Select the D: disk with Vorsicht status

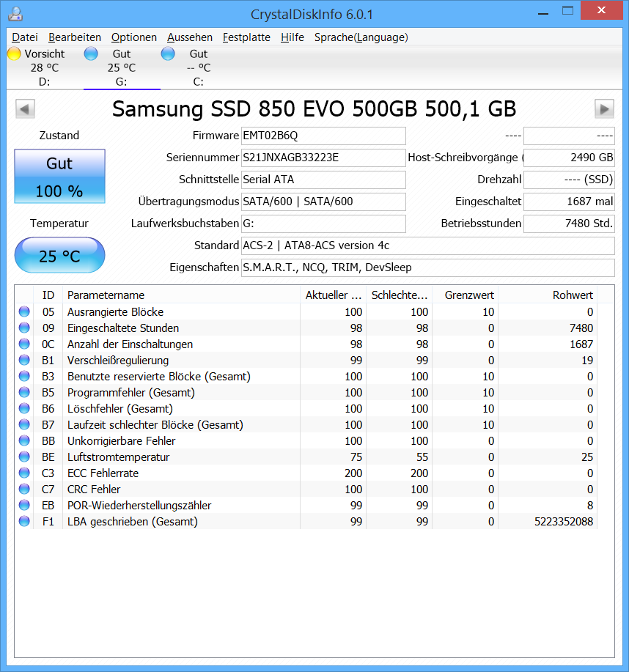click(44, 67)
